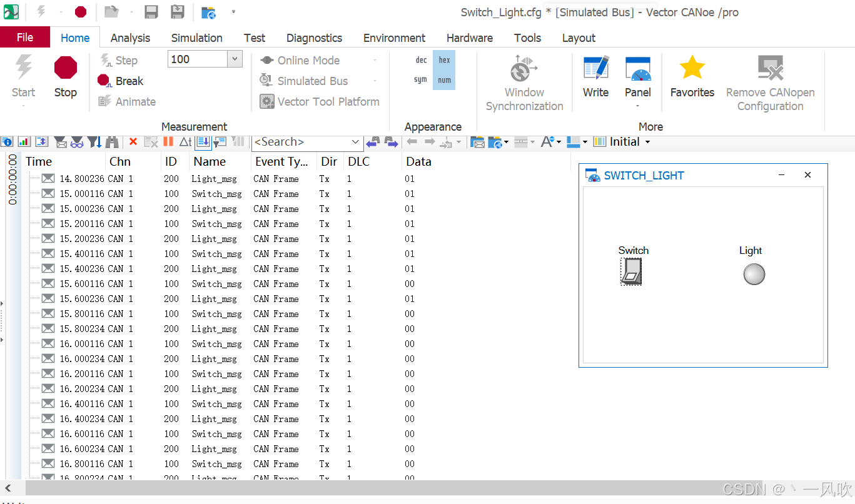Switch to the Analysis tab
Image resolution: width=855 pixels, height=504 pixels.
[130, 38]
